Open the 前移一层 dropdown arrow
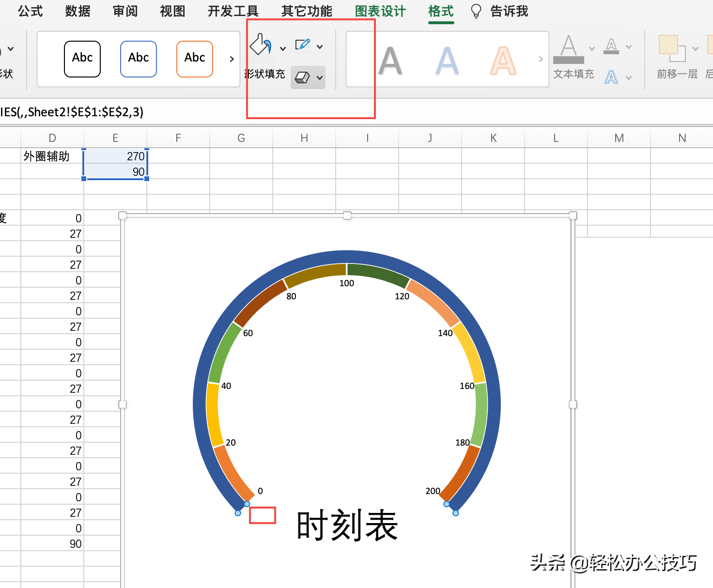Image resolution: width=713 pixels, height=588 pixels. point(696,48)
